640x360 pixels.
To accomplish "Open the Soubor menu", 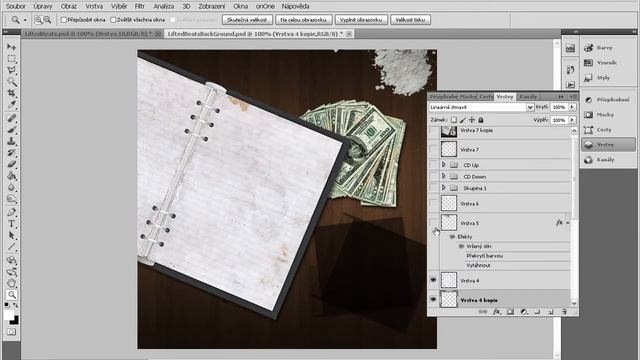I will coord(16,6).
